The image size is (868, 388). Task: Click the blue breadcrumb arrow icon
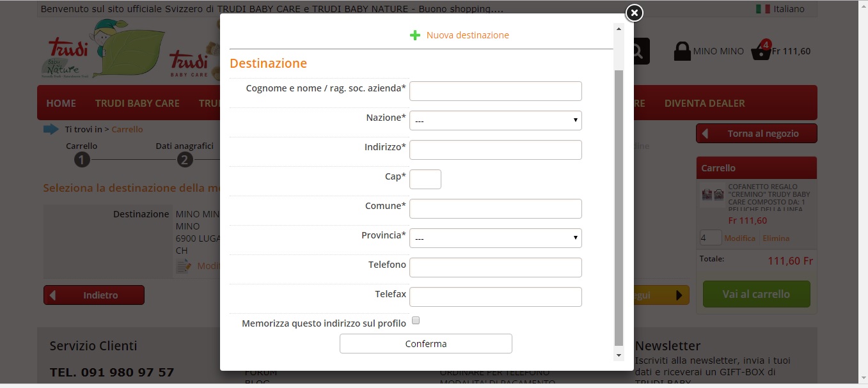[x=51, y=129]
